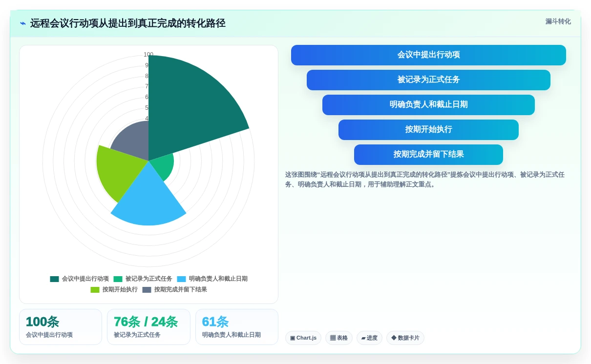This screenshot has width=591, height=364.
Task: Toggle the 明确负责人和截止日期 legend color swatch
Action: (x=181, y=279)
